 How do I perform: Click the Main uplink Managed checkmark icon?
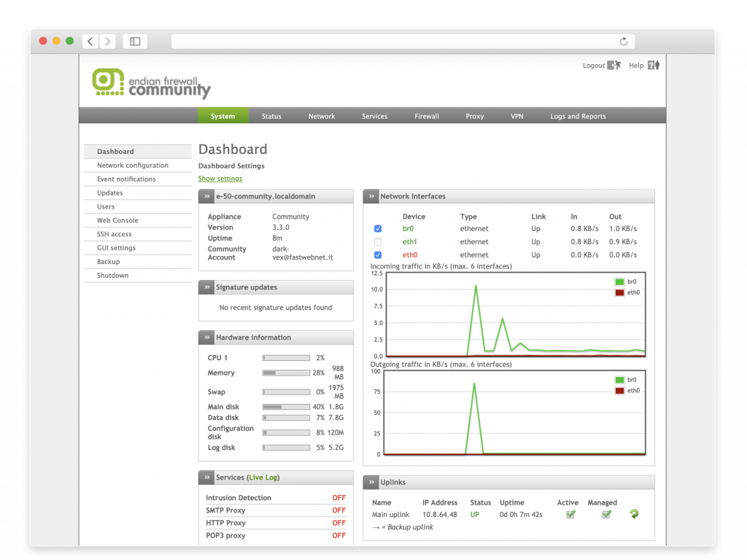(606, 515)
